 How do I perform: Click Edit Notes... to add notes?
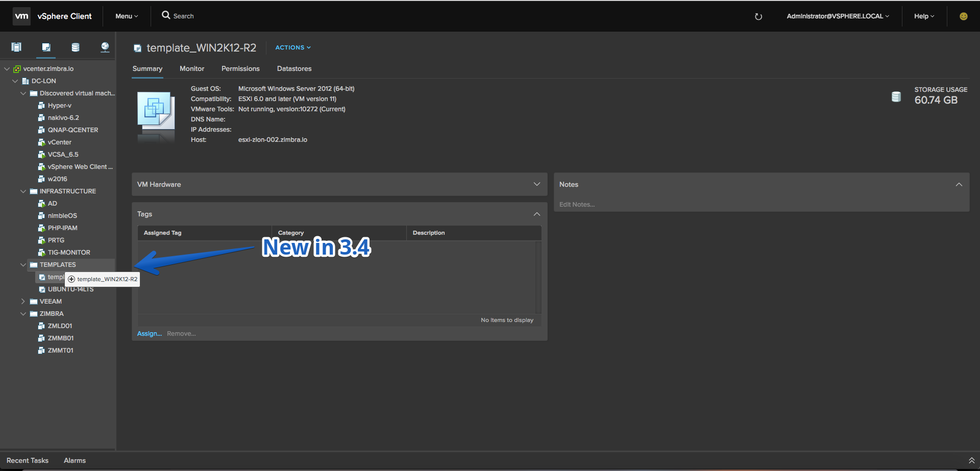click(577, 205)
